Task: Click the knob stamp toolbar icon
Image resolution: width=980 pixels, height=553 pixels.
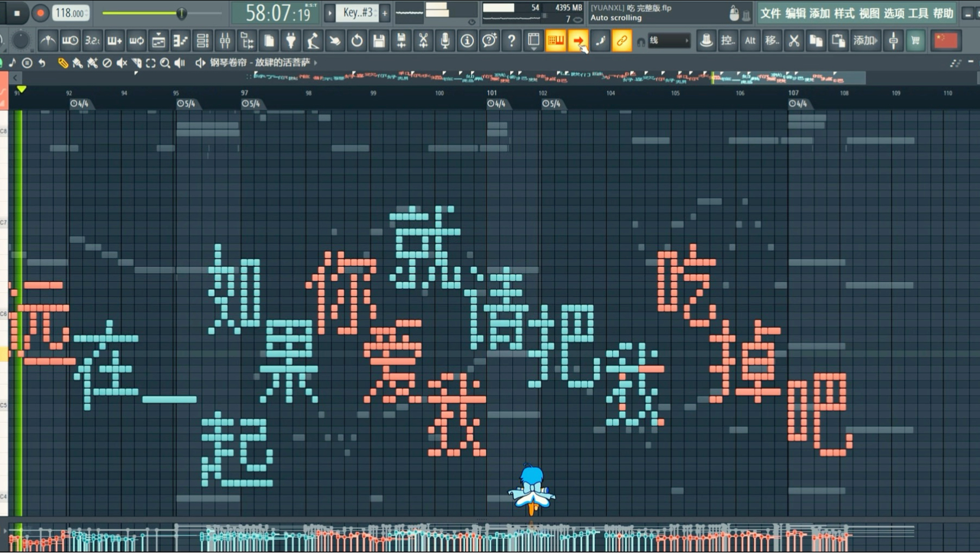Action: pos(706,41)
